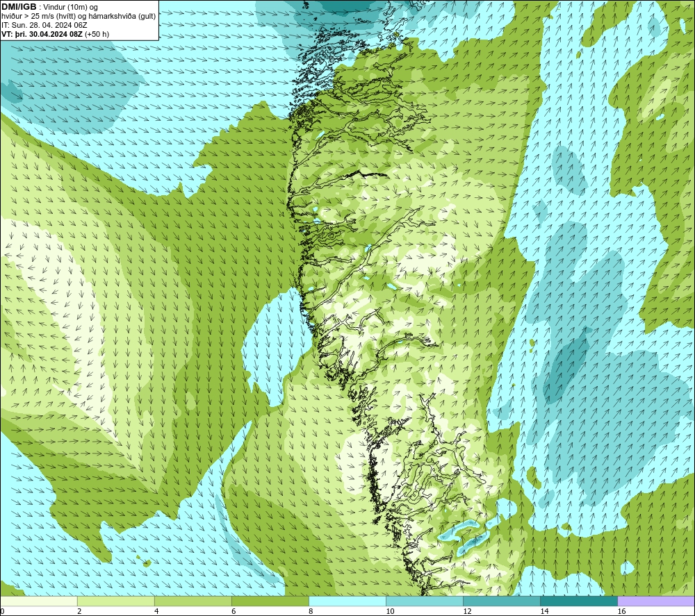Image resolution: width=695 pixels, height=616 pixels.
Task: Click the scale label '2'
Action: point(79,612)
